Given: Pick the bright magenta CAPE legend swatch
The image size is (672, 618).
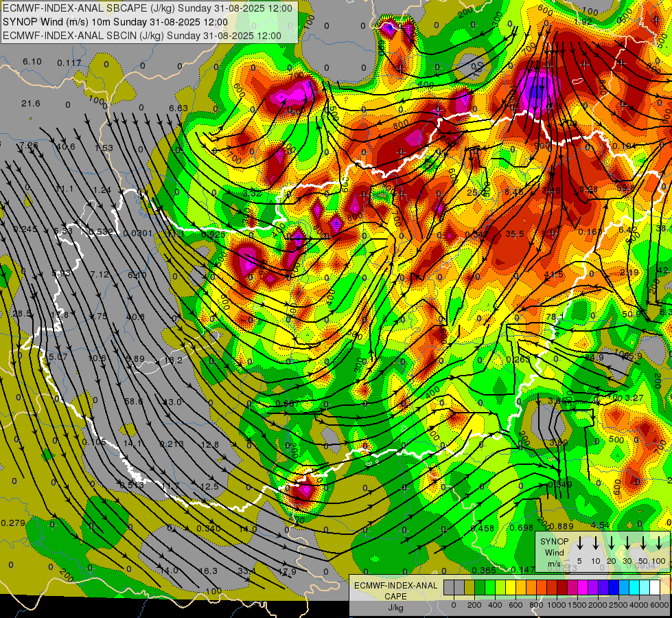Looking at the screenshot, I should tap(583, 588).
